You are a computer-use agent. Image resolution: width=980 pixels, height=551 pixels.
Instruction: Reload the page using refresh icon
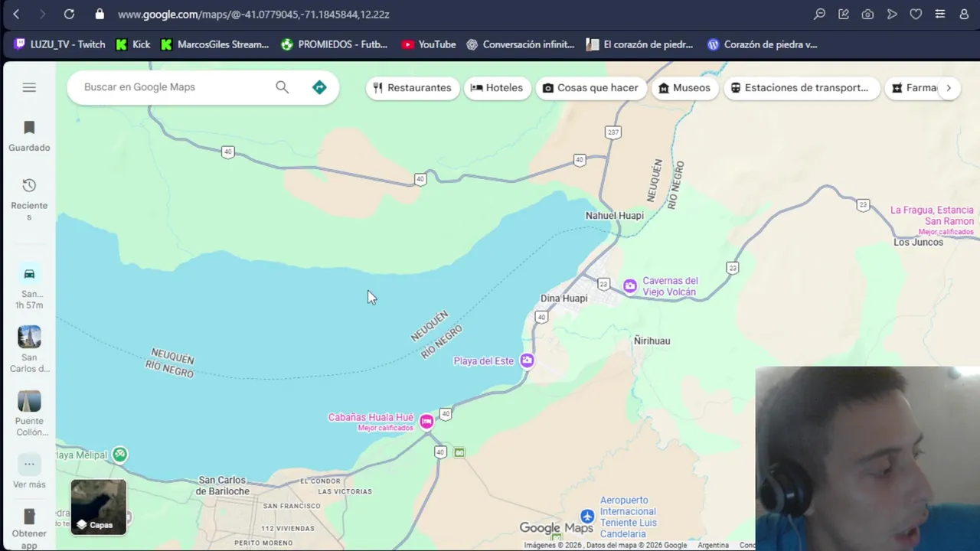(x=69, y=14)
